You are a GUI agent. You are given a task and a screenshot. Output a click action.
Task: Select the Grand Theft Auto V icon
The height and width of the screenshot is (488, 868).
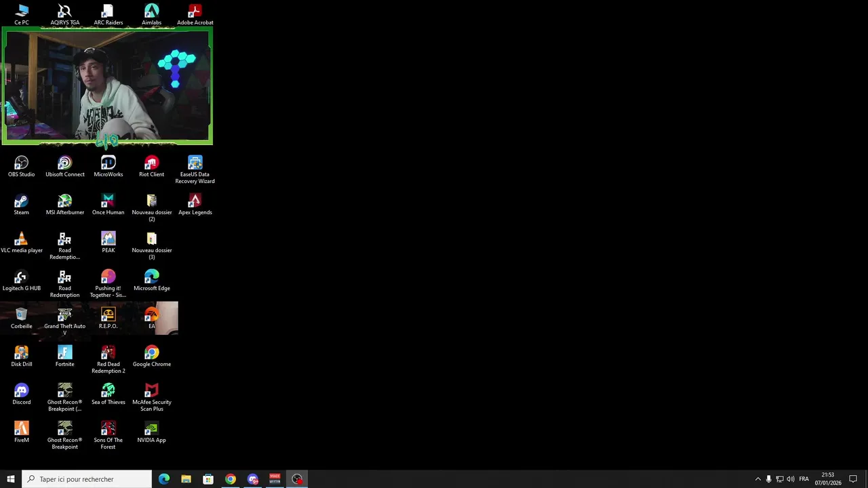coord(65,322)
